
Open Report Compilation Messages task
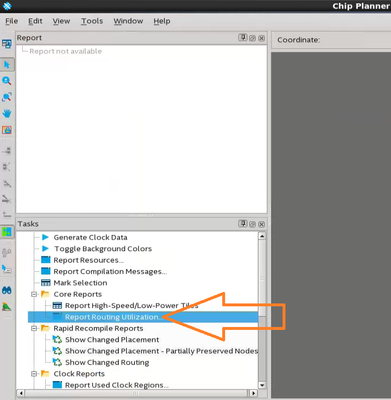click(110, 271)
